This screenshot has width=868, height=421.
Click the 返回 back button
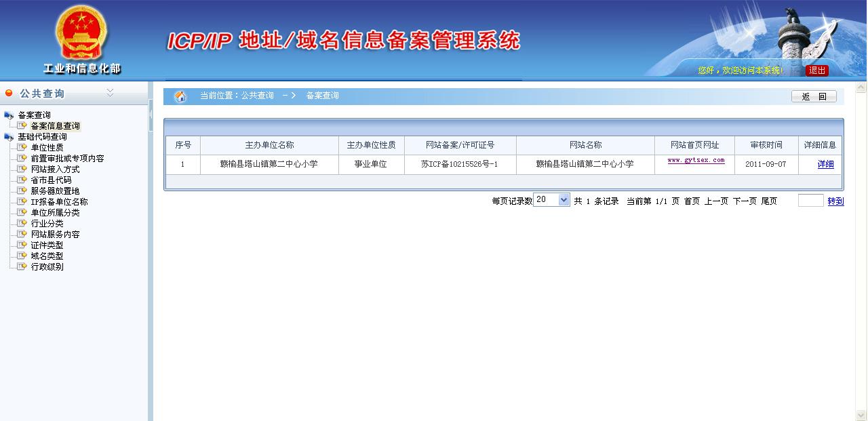[x=814, y=96]
